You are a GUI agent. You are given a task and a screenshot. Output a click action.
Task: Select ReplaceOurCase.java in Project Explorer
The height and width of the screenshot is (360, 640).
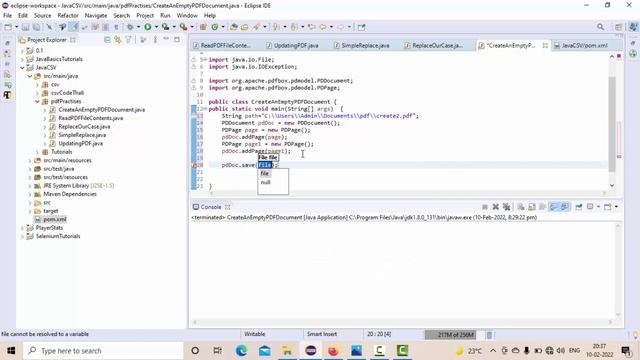coord(84,127)
